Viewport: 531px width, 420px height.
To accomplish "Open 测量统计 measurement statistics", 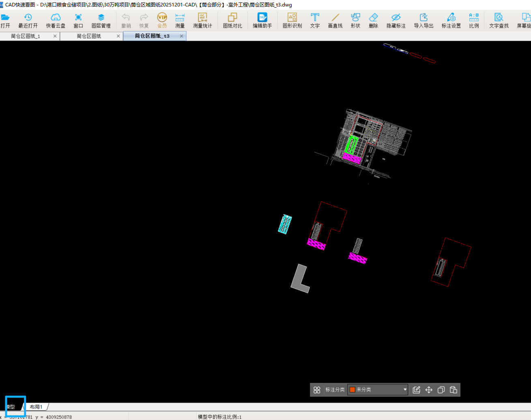I will 202,20.
